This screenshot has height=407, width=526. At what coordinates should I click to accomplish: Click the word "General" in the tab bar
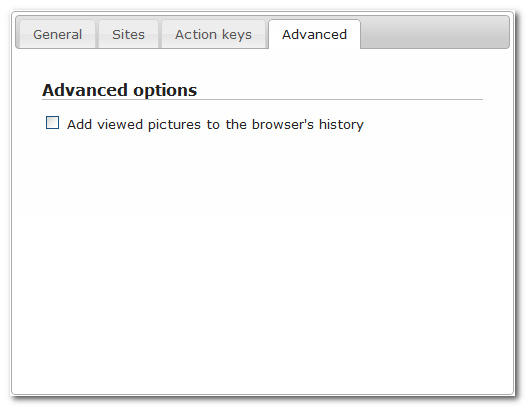(57, 35)
